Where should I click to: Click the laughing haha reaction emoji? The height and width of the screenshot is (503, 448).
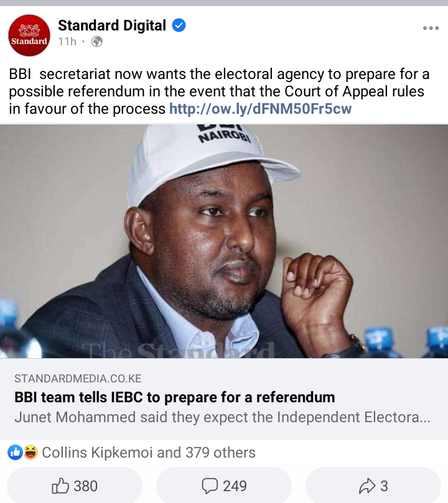(30, 452)
